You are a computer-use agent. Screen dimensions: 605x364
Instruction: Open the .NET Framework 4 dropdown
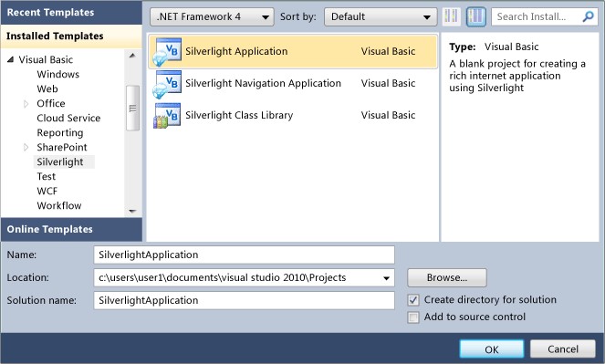(x=212, y=17)
